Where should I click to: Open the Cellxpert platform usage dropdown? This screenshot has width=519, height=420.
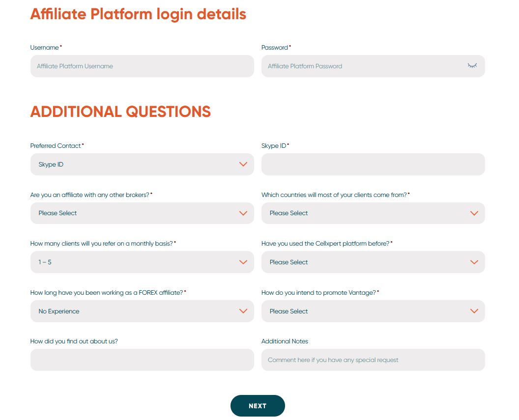pyautogui.click(x=373, y=262)
